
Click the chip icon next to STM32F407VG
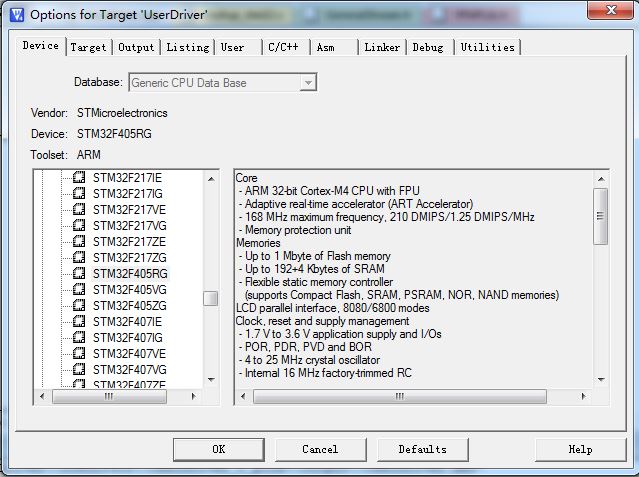pos(79,369)
